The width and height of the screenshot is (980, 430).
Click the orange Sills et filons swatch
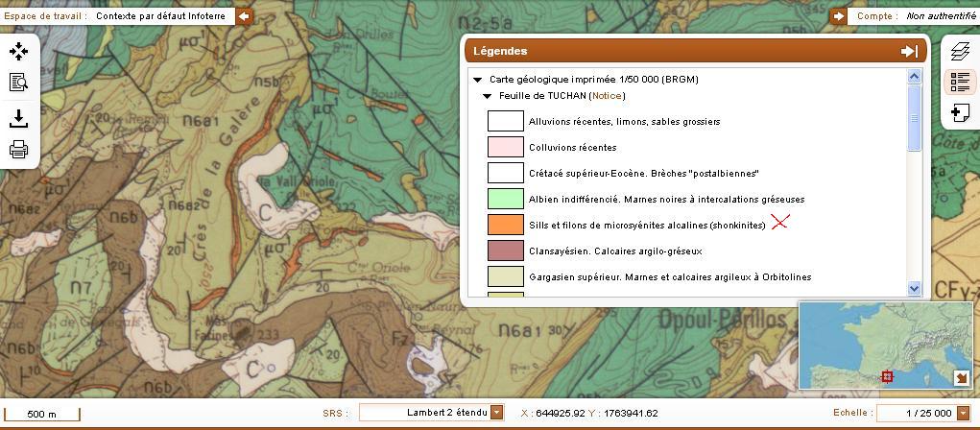click(x=505, y=225)
